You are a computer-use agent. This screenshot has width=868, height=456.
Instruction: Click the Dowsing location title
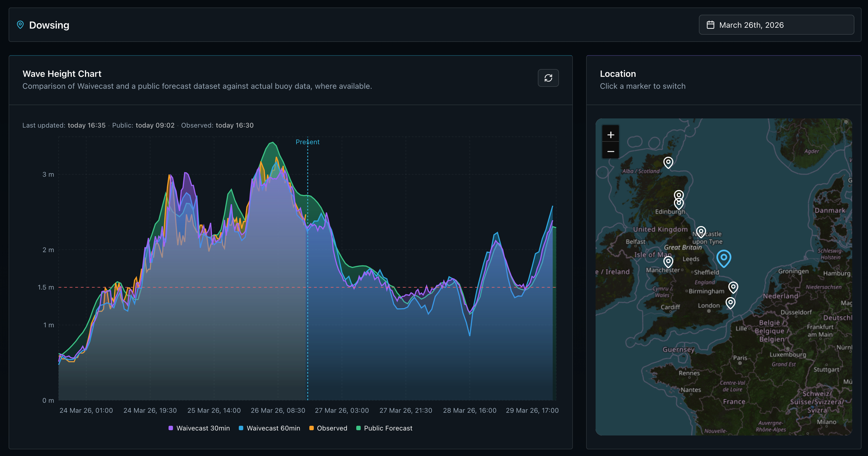click(x=49, y=25)
